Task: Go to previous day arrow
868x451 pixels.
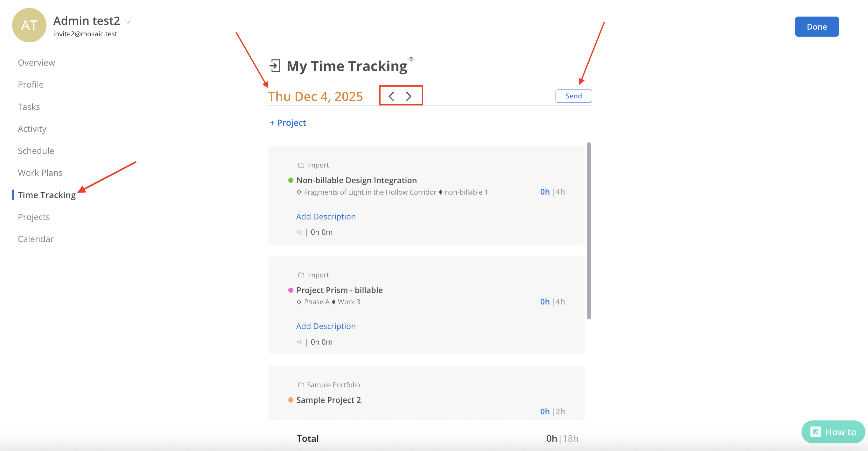Action: click(391, 97)
